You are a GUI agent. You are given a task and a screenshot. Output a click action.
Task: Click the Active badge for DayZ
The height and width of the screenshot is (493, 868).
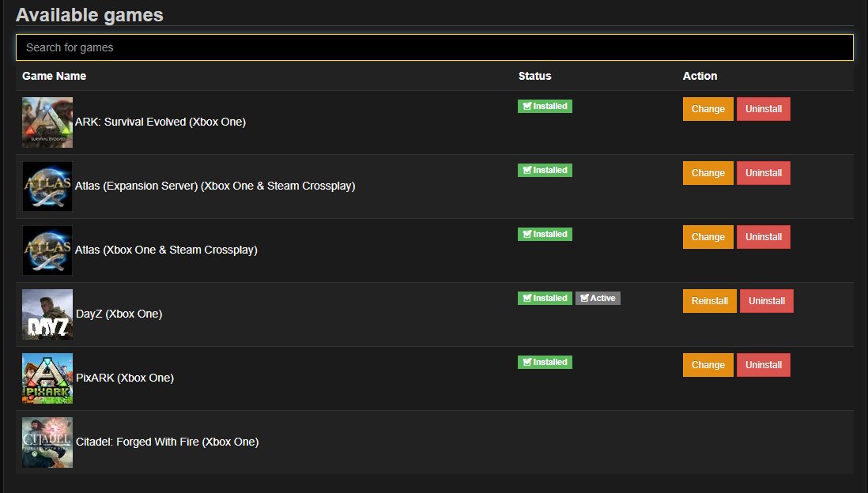(x=598, y=298)
